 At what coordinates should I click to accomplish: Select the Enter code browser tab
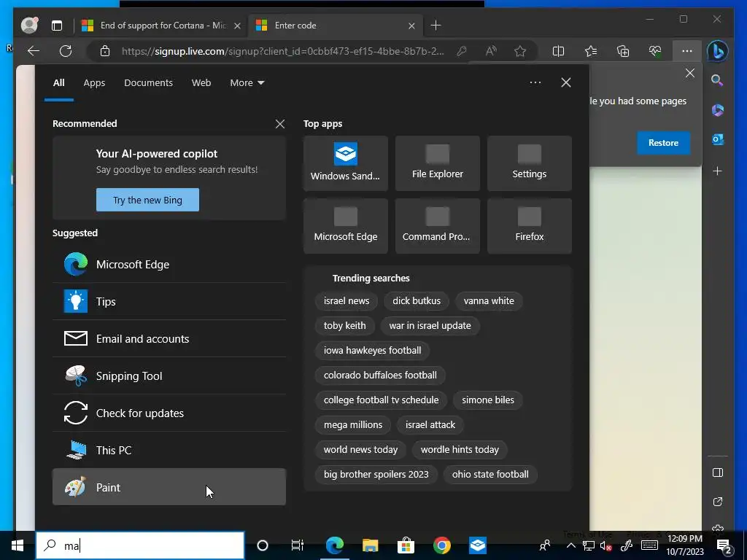tap(336, 26)
